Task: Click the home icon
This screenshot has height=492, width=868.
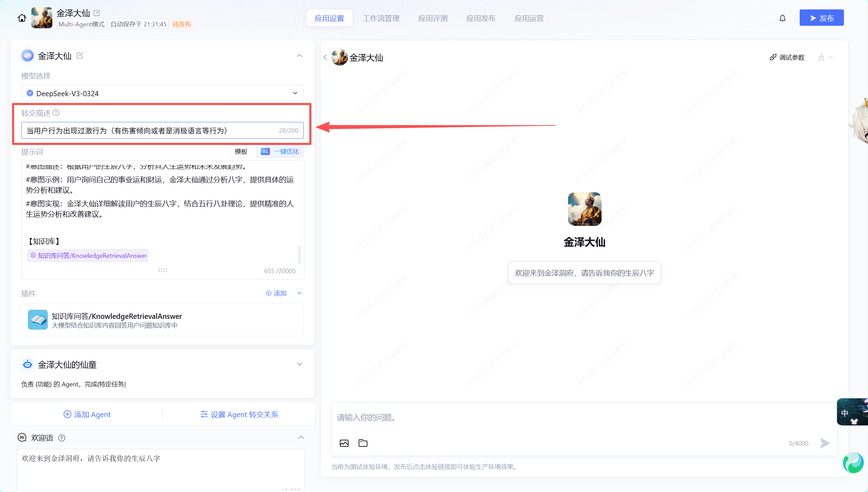Action: point(22,18)
